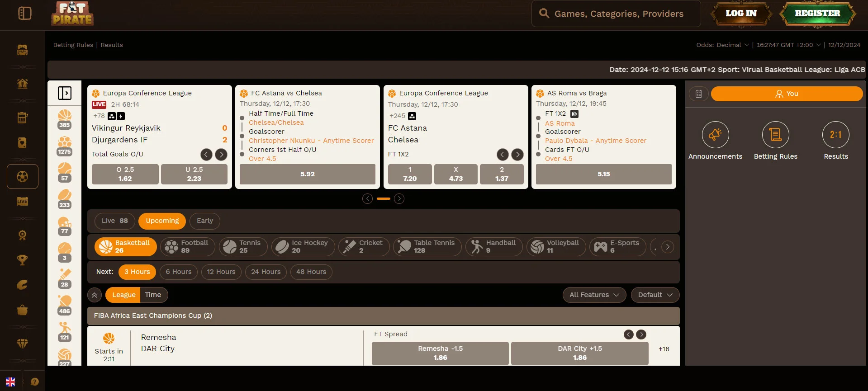This screenshot has height=391, width=868.
Task: Click the search magnifier icon
Action: 544,14
